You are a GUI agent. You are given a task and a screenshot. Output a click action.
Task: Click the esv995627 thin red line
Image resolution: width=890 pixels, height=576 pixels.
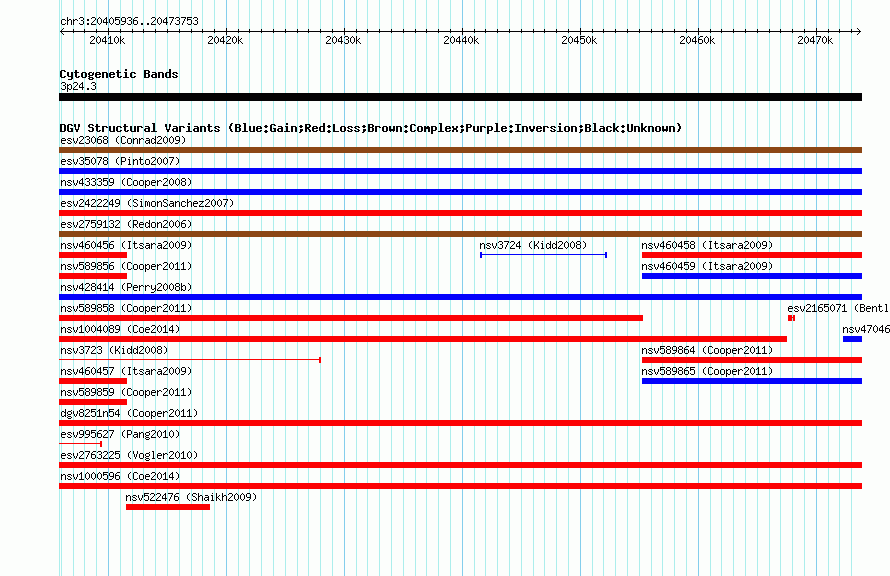coord(80,444)
